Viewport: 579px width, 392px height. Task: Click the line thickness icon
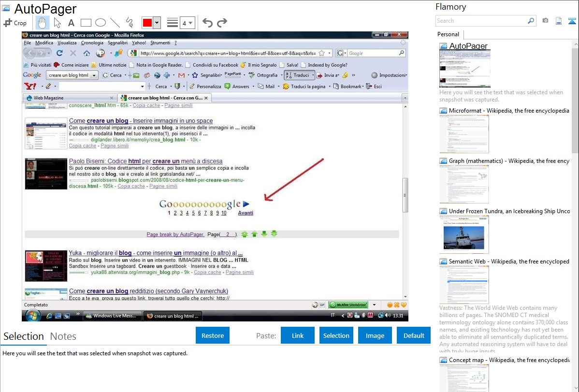tap(172, 23)
